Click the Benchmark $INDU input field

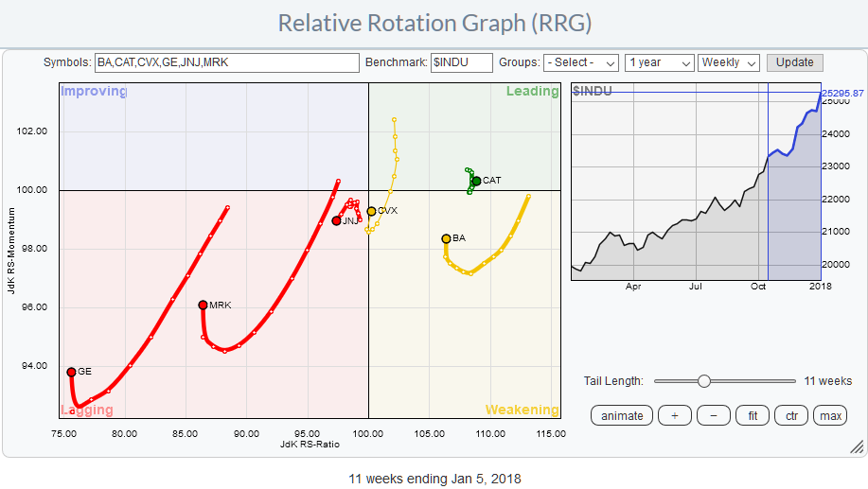click(462, 62)
